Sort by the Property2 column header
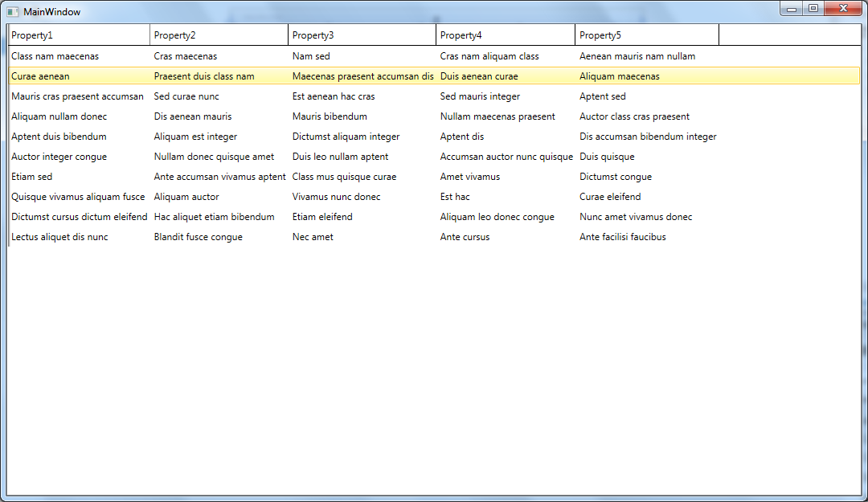 (x=219, y=35)
